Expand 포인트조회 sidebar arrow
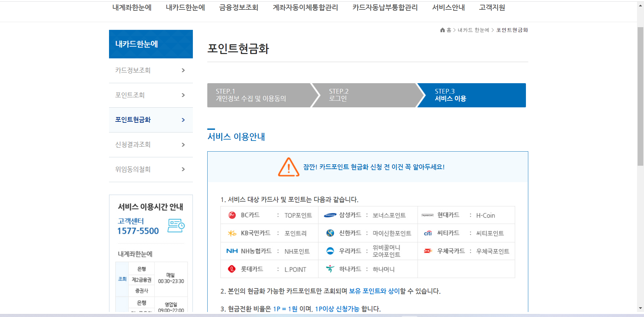Image resolution: width=644 pixels, height=317 pixels. coord(183,95)
